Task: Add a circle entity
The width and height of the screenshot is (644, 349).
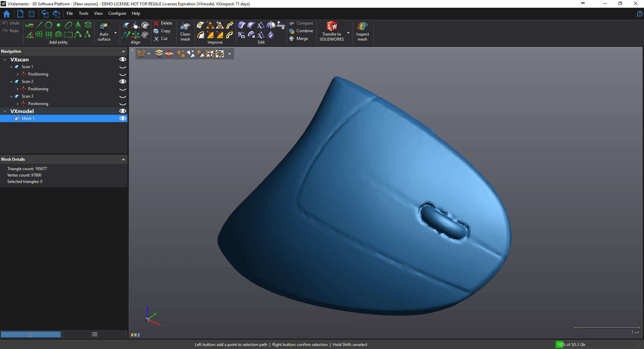Action: (x=49, y=25)
